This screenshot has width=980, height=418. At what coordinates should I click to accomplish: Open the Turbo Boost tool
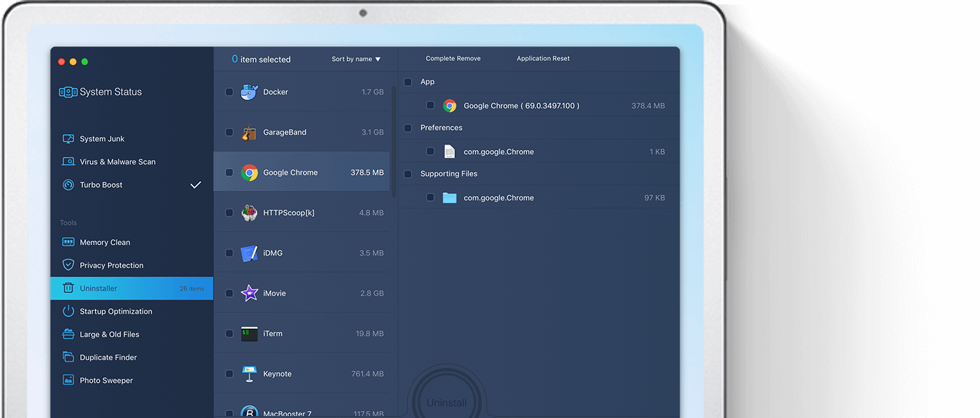[102, 184]
